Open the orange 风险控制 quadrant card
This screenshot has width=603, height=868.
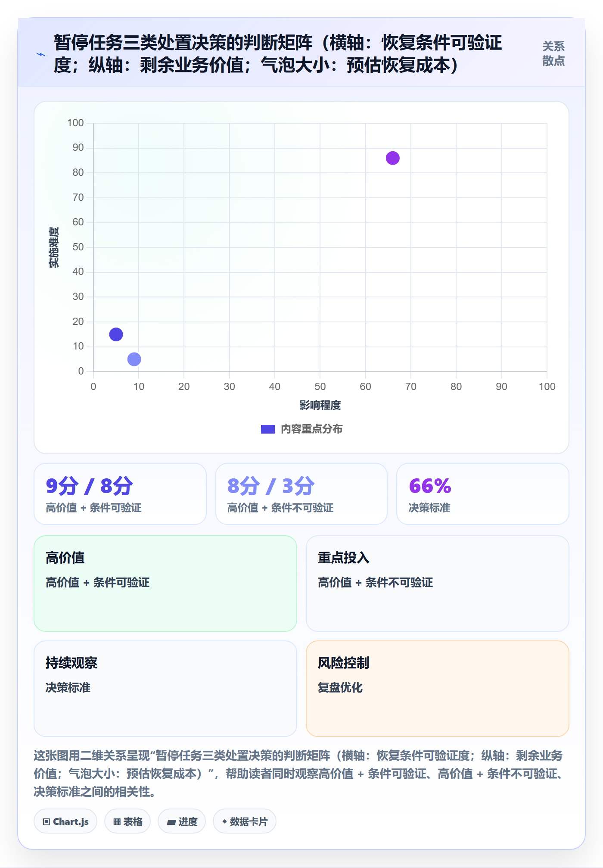point(438,689)
